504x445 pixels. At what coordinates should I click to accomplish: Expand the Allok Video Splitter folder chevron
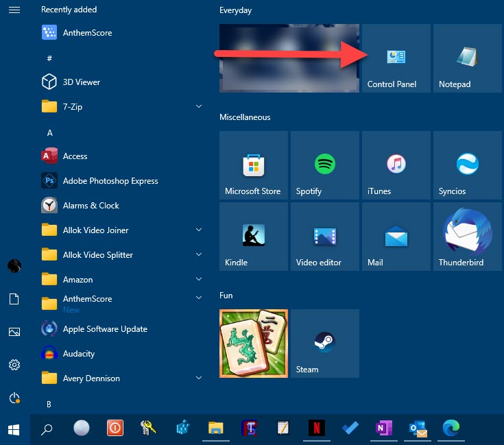[x=199, y=254]
